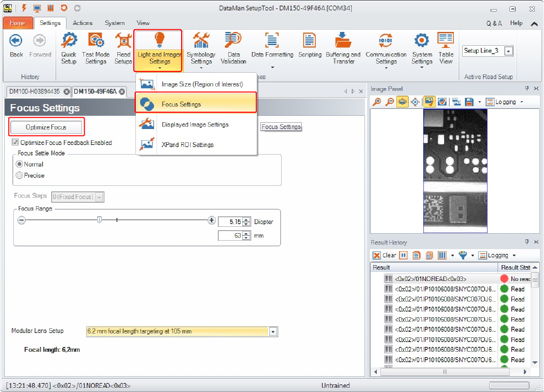Switch to the Home ribbon tab

(x=18, y=23)
